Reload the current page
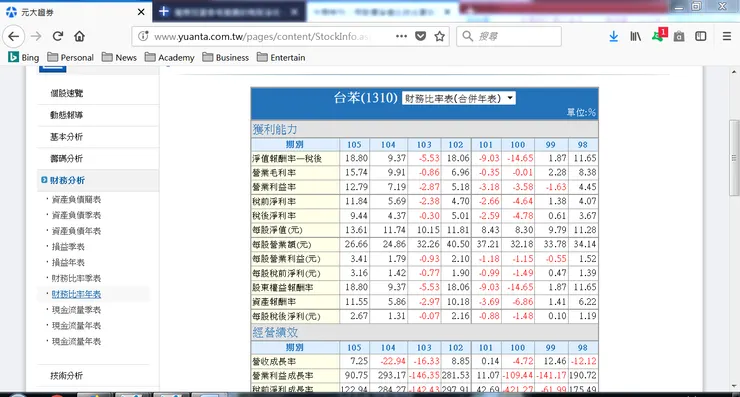Viewport: 740px width, 397px height. (x=58, y=36)
